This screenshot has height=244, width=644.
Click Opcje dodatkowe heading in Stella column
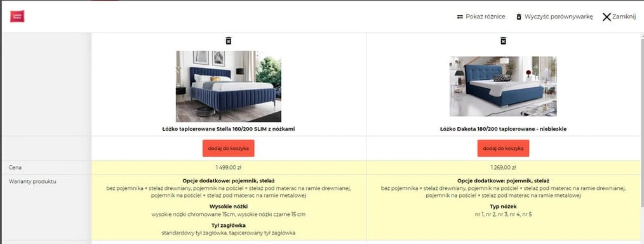[229, 180]
